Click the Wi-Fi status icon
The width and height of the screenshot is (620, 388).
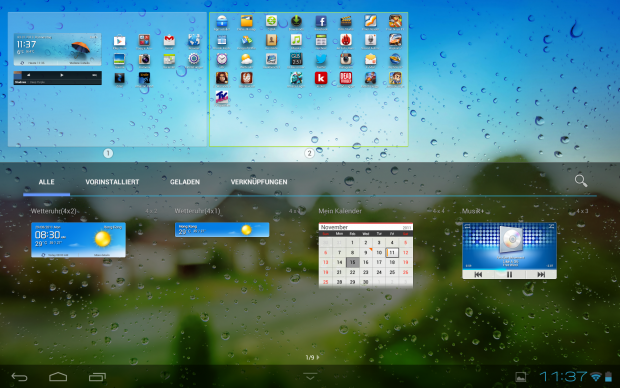point(595,377)
